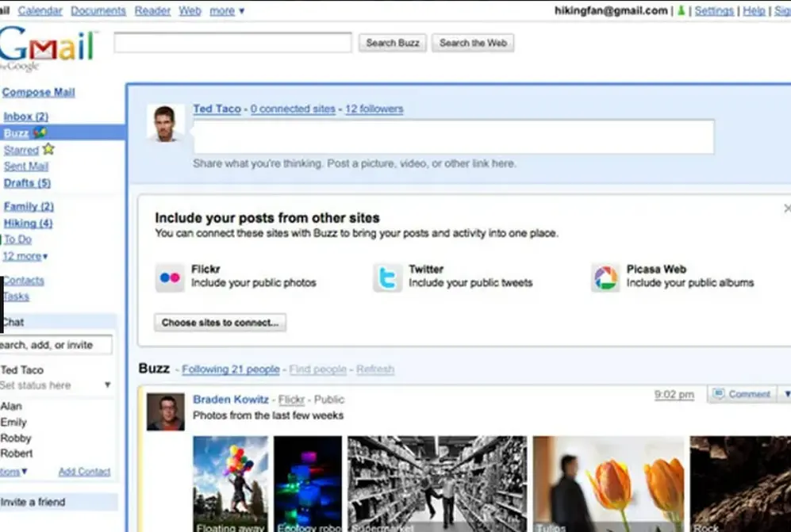The height and width of the screenshot is (532, 791).
Task: Click Compose Mail
Action: (x=38, y=92)
